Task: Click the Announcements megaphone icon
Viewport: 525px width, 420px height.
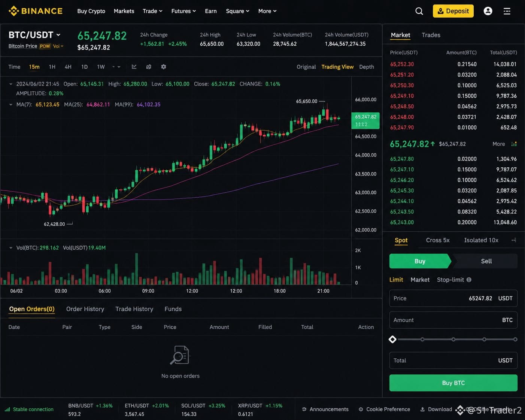Action: pos(304,409)
